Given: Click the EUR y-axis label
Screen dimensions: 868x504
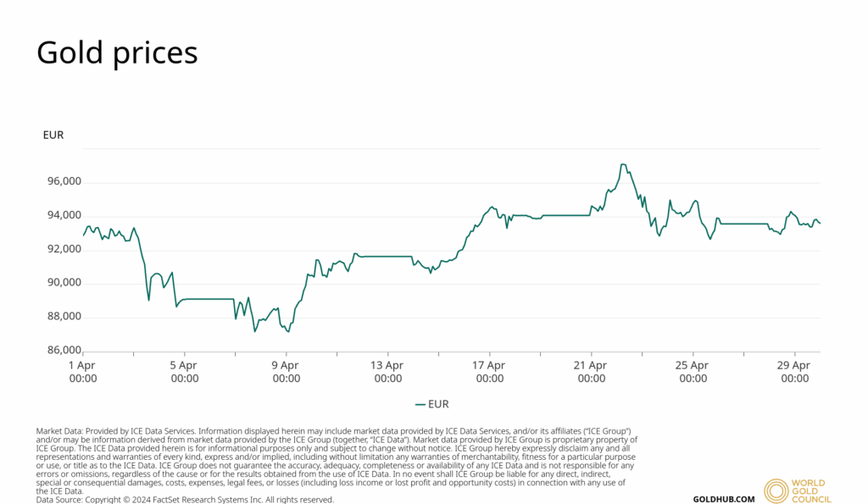Looking at the screenshot, I should pos(53,135).
